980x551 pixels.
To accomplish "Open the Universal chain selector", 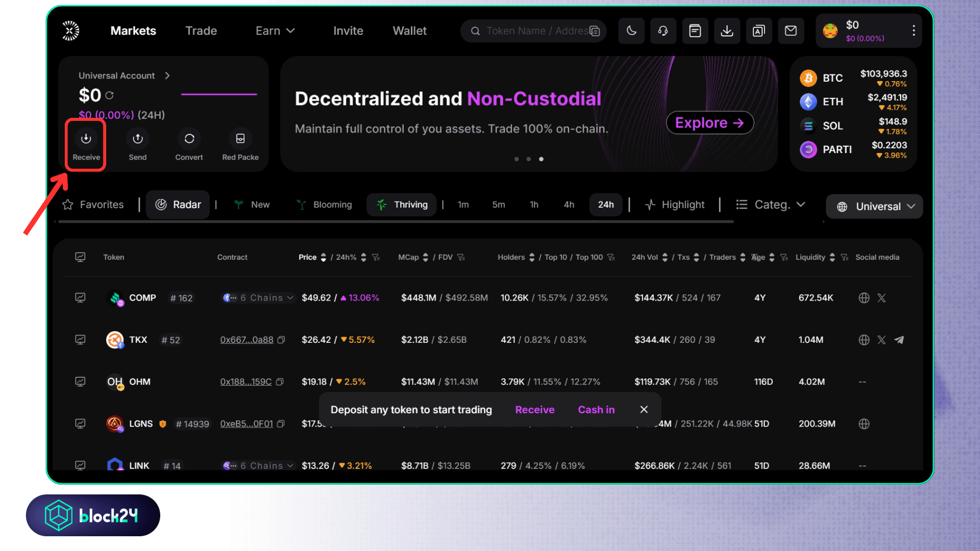I will point(874,207).
